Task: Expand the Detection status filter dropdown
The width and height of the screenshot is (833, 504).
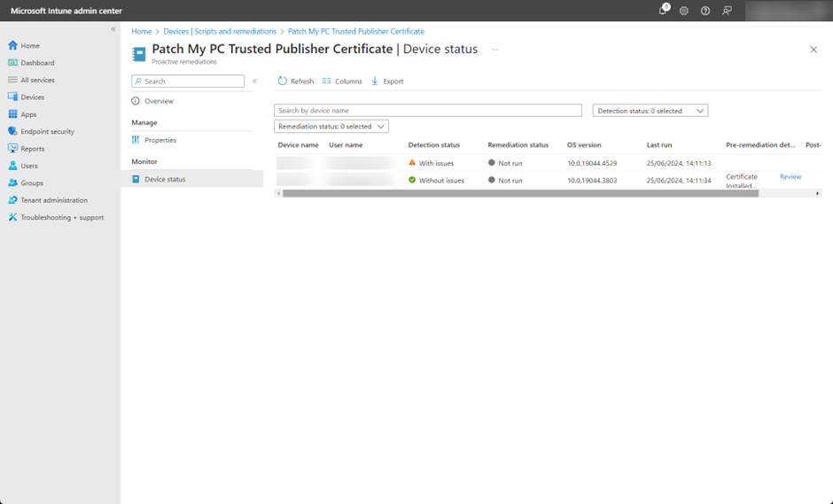Action: (650, 111)
